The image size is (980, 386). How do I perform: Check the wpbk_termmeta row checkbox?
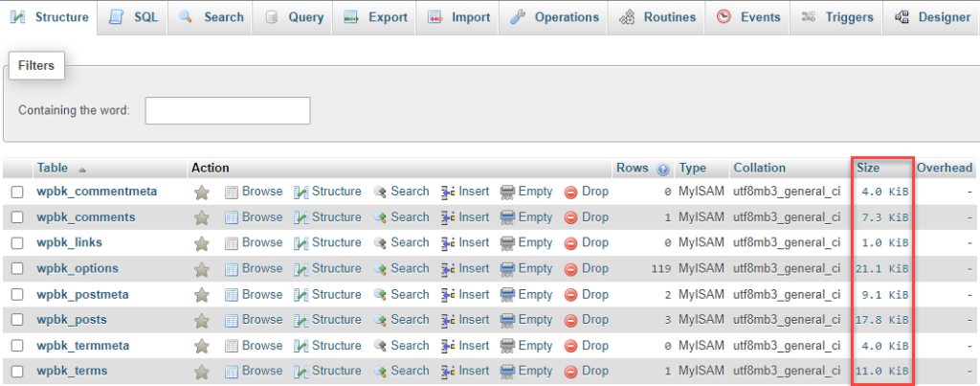point(17,346)
